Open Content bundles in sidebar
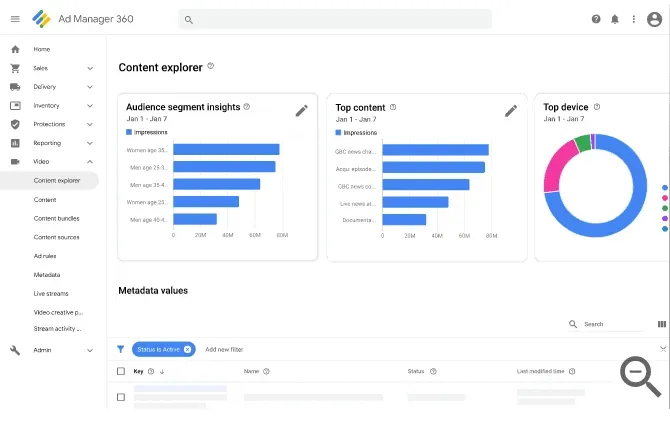The height and width of the screenshot is (421, 670). pos(56,218)
